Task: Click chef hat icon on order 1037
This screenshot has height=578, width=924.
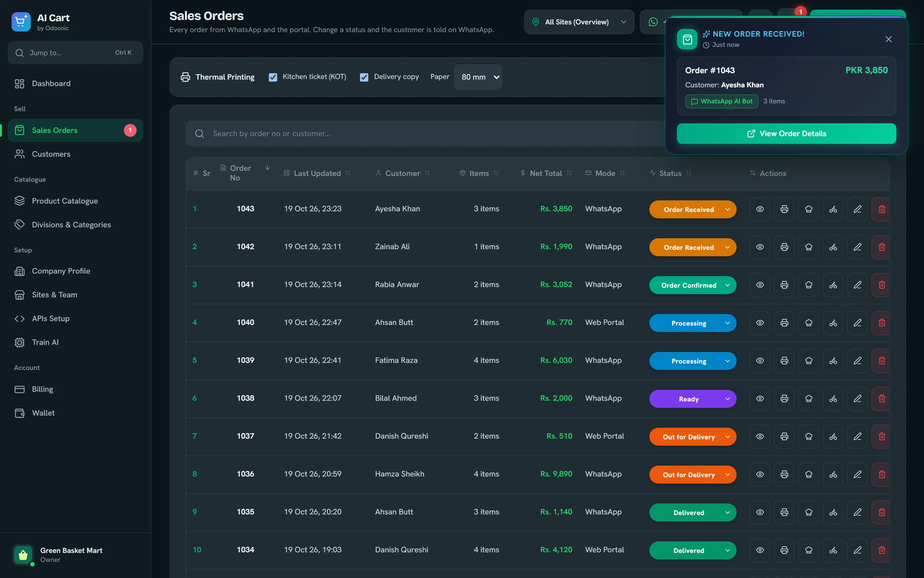Action: [x=809, y=436]
